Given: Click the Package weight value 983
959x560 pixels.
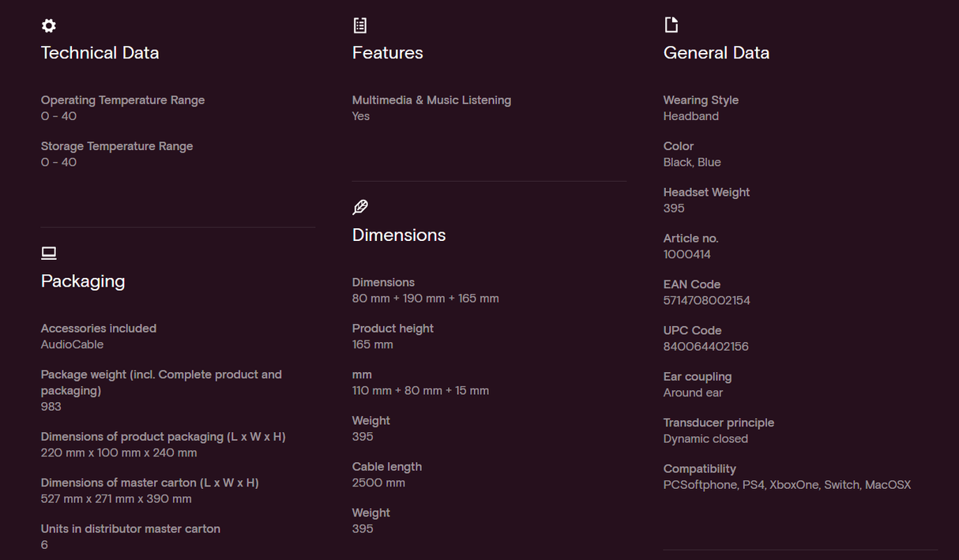Looking at the screenshot, I should point(51,407).
